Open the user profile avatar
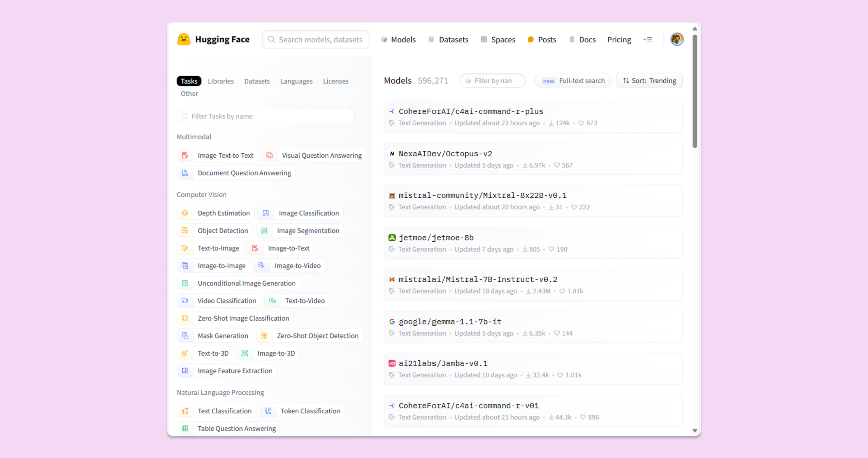 click(677, 39)
